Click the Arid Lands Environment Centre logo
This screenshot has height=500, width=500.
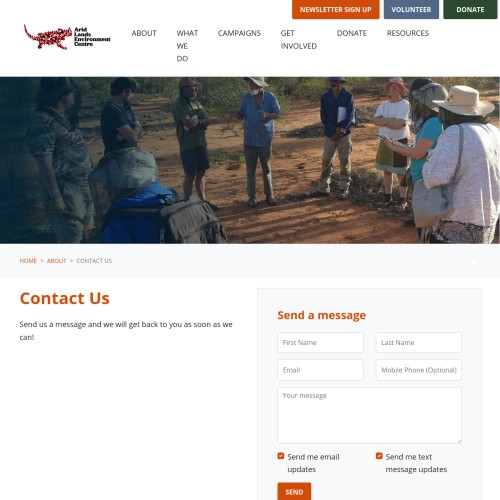[67, 37]
